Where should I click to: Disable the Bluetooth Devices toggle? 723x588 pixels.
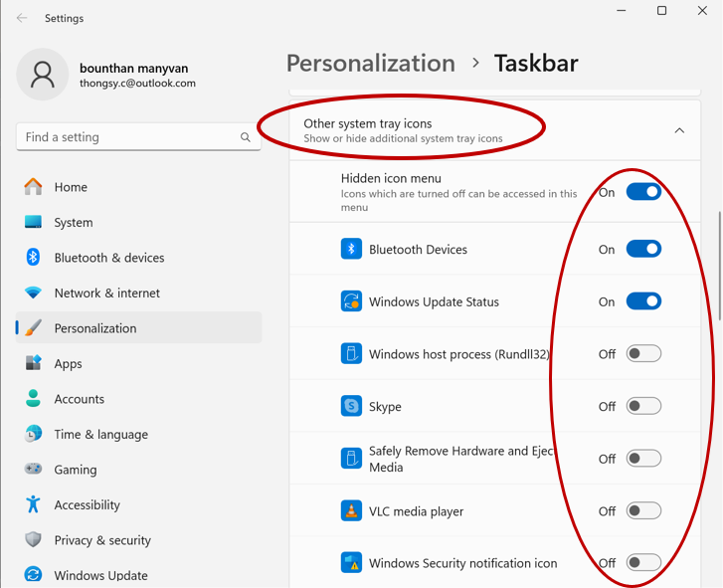click(643, 249)
